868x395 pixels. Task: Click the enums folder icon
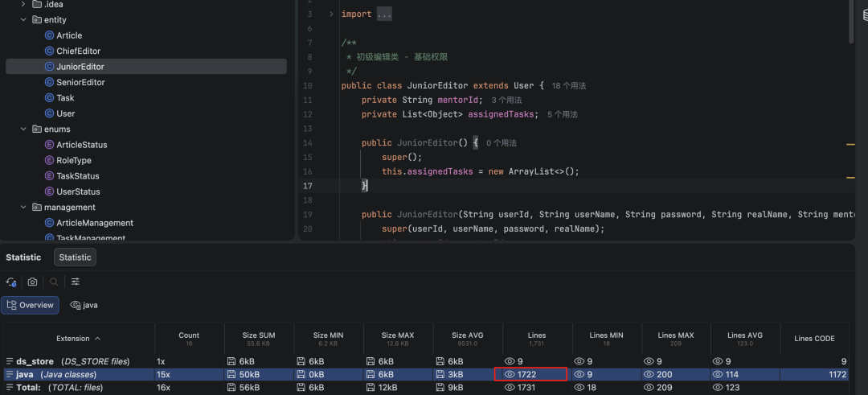click(x=36, y=129)
